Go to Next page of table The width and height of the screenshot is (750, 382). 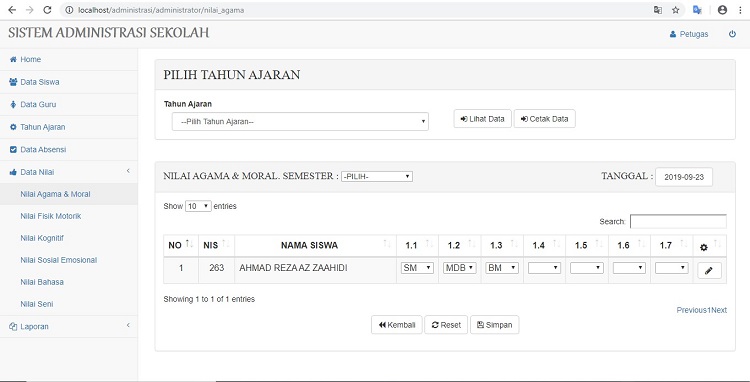719,310
